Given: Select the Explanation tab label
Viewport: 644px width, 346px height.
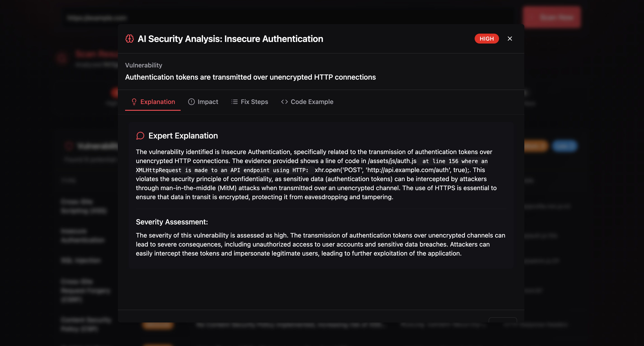Looking at the screenshot, I should [158, 102].
